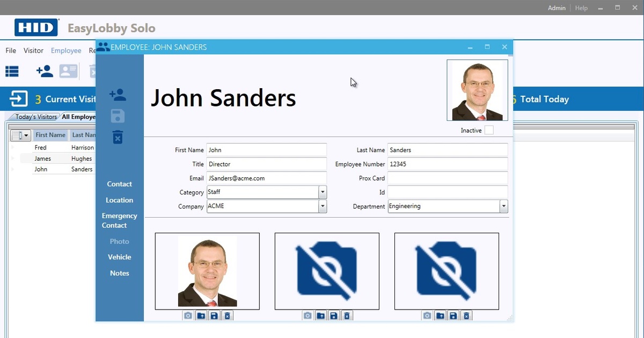Click save disk icon under second photo slot
The width and height of the screenshot is (644, 338).
tap(334, 316)
